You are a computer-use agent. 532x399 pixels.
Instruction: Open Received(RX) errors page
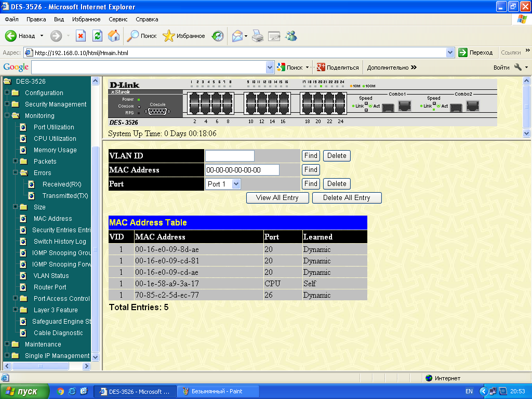[x=62, y=184]
